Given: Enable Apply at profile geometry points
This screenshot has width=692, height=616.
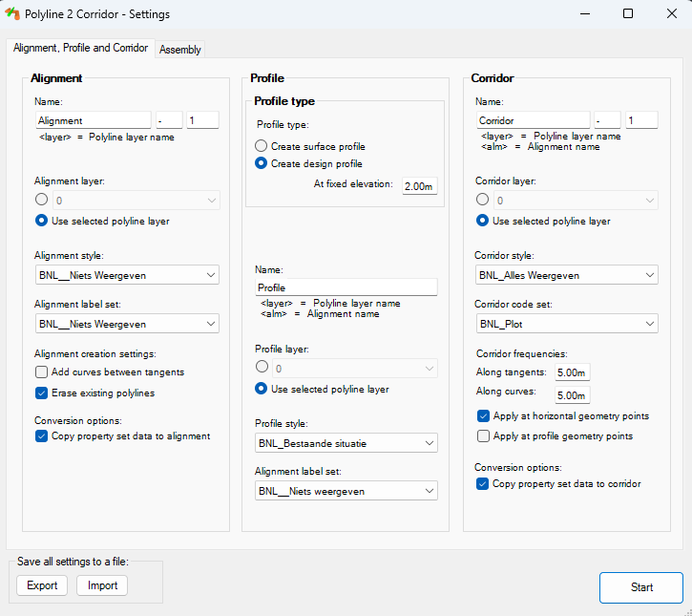Looking at the screenshot, I should [484, 436].
